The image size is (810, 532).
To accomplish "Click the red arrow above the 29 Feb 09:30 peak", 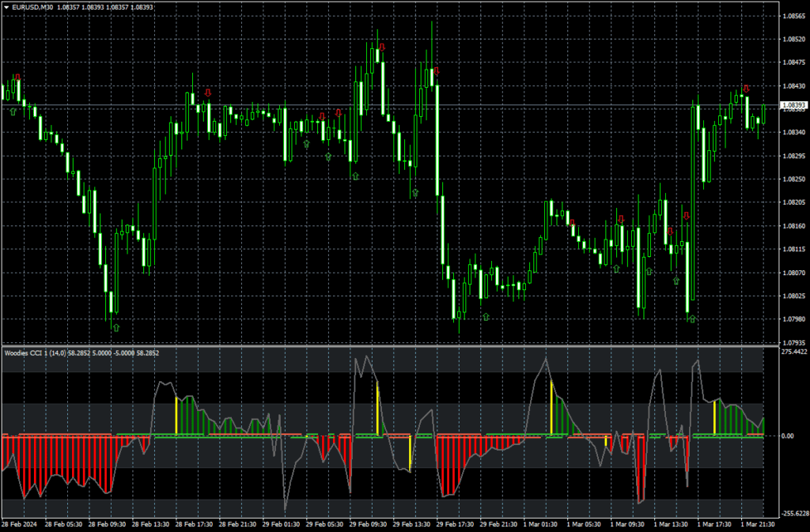I will tap(382, 48).
